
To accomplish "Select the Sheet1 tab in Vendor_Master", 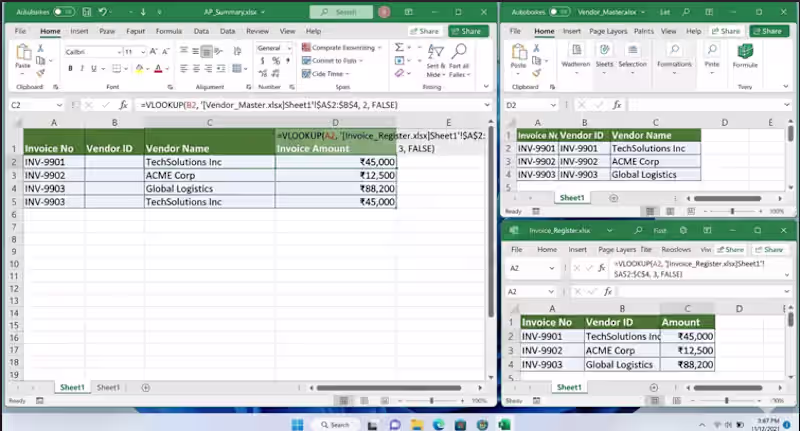I will (x=572, y=198).
